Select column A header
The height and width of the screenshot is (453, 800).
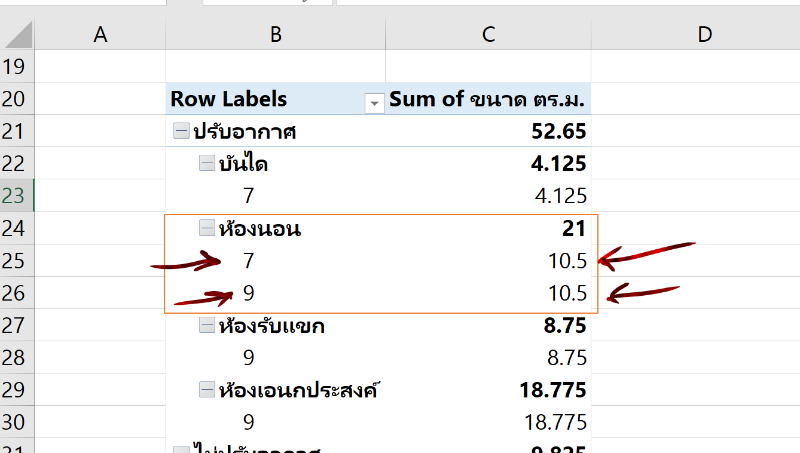100,35
